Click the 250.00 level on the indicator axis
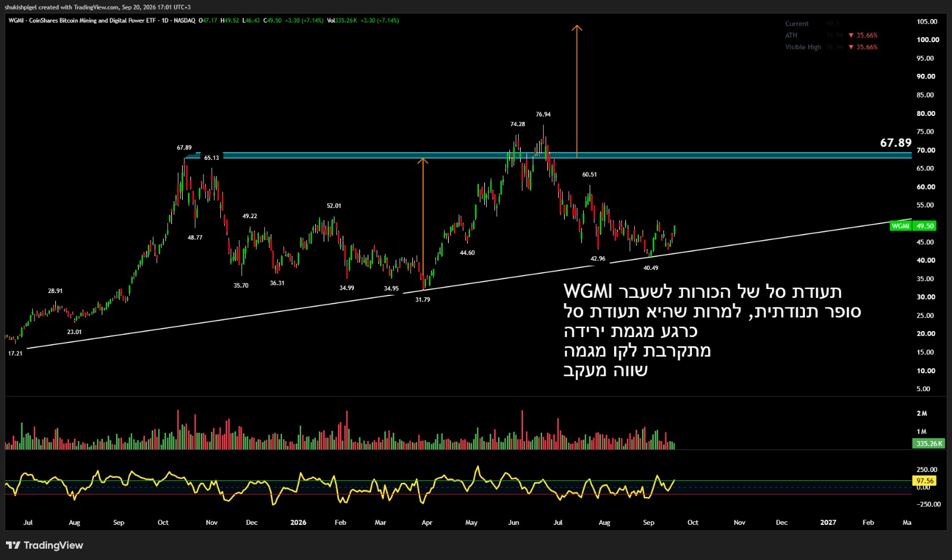Screen dimensions: 952x560 (927, 470)
